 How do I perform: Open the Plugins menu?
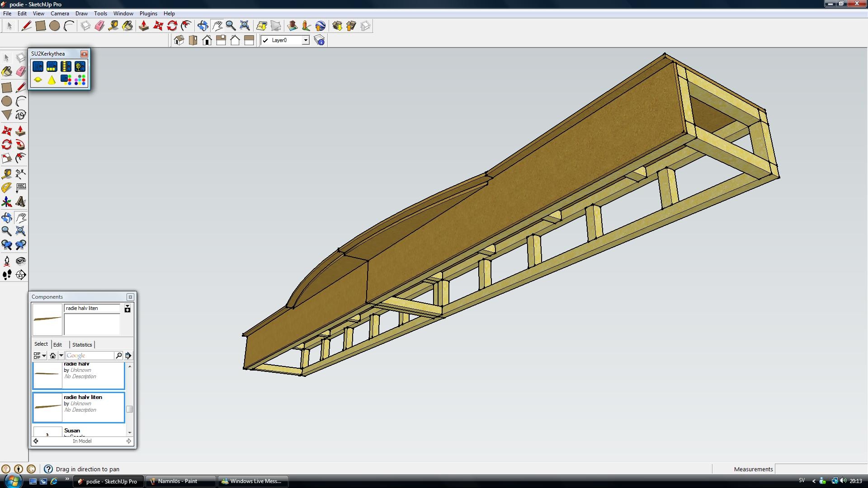tap(148, 14)
